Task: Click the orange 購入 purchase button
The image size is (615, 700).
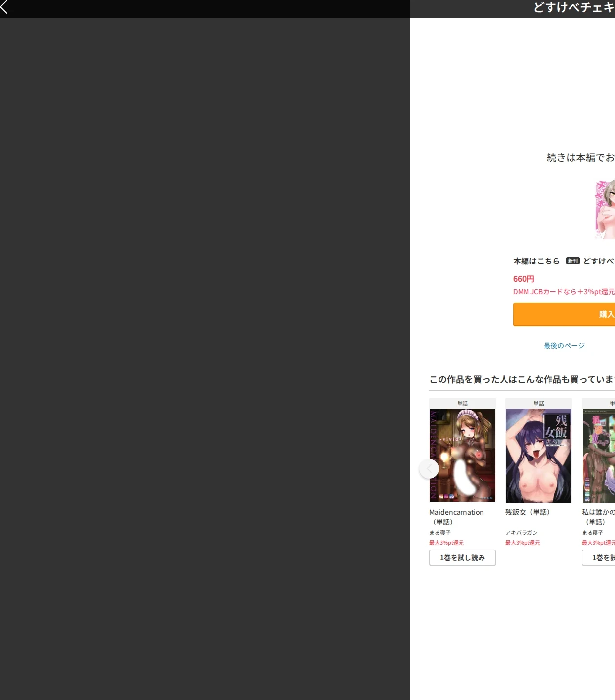Action: coord(564,314)
